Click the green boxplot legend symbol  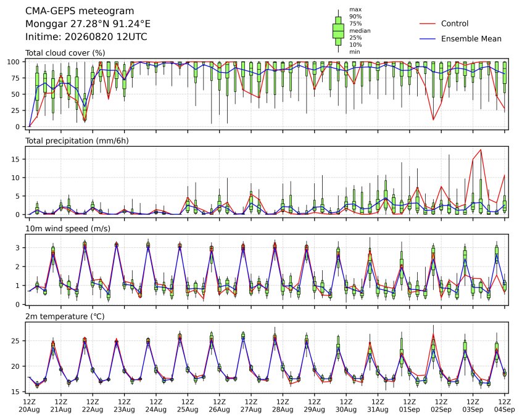[338, 31]
